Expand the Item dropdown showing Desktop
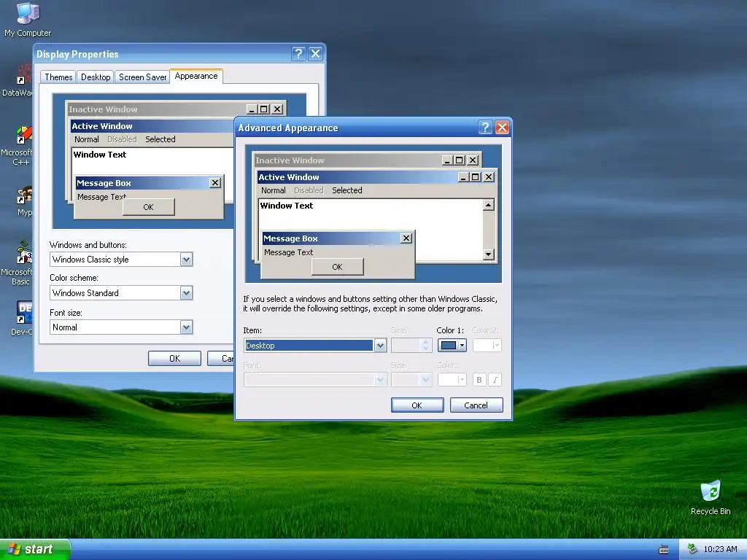Image resolution: width=747 pixels, height=560 pixels. 380,345
